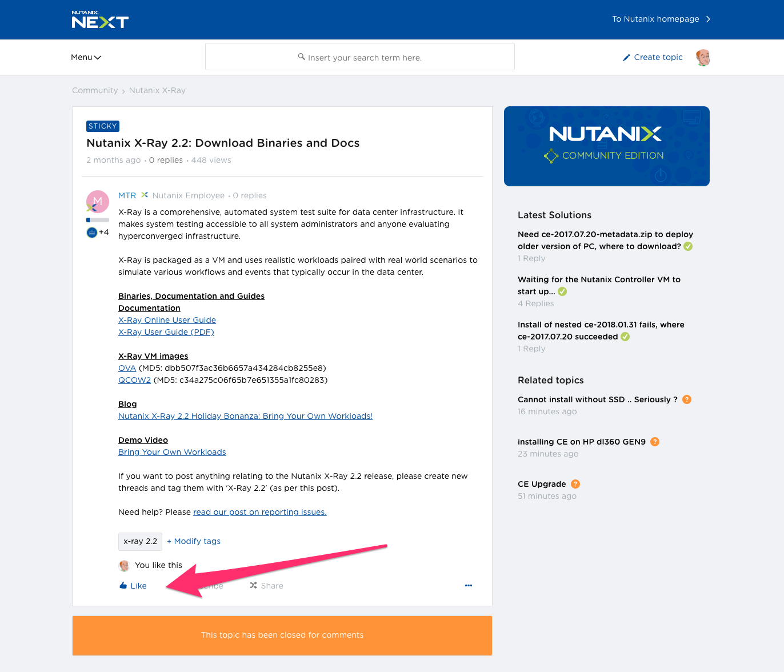784x672 pixels.
Task: Click the user rank progress bar
Action: pos(98,220)
